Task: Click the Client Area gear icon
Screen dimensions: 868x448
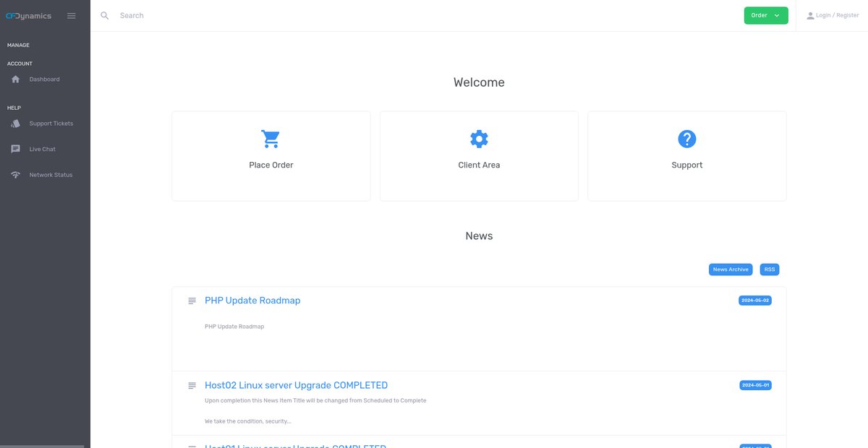Action: pyautogui.click(x=479, y=139)
